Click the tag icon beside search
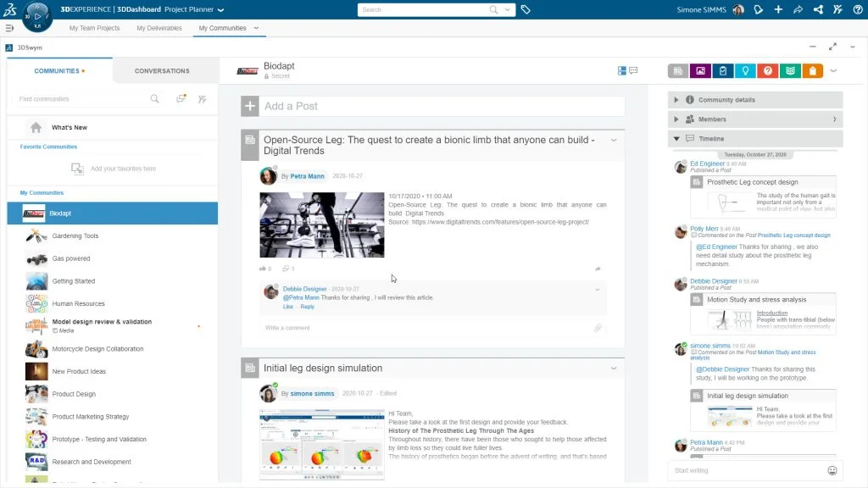The image size is (868, 488). (x=526, y=9)
